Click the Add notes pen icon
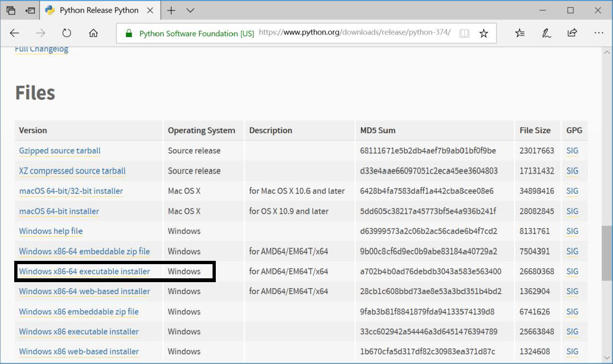613x364 pixels. [546, 33]
